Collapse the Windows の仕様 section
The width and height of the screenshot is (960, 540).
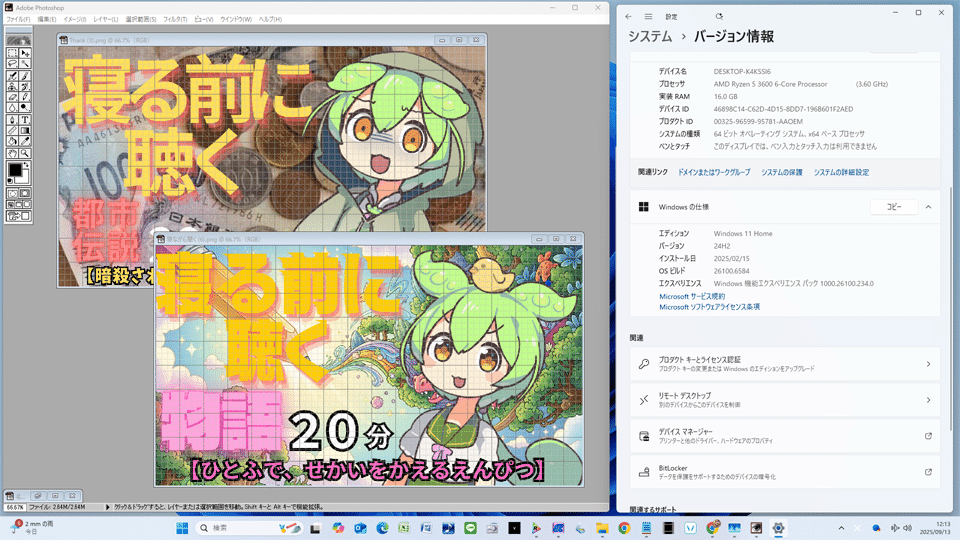(928, 207)
